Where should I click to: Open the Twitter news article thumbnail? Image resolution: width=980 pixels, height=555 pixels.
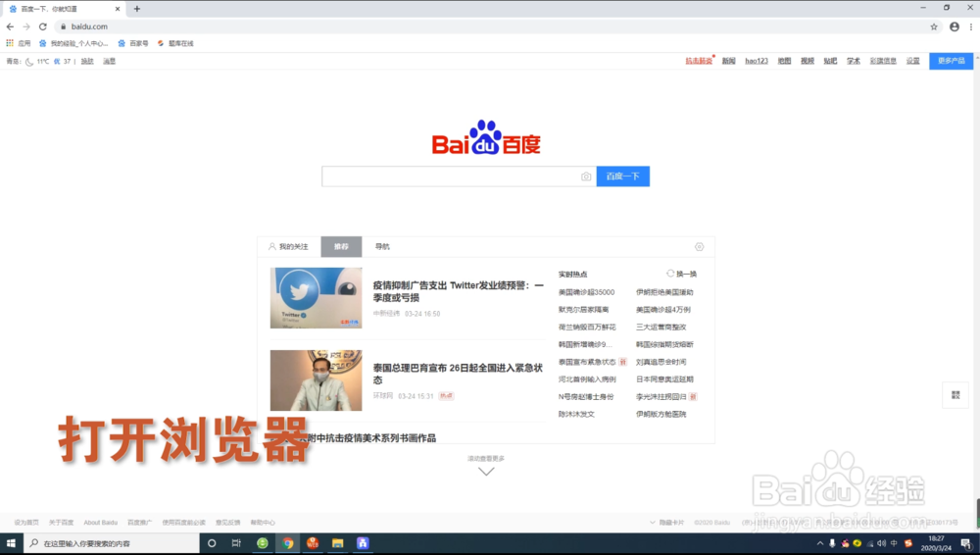click(x=316, y=298)
